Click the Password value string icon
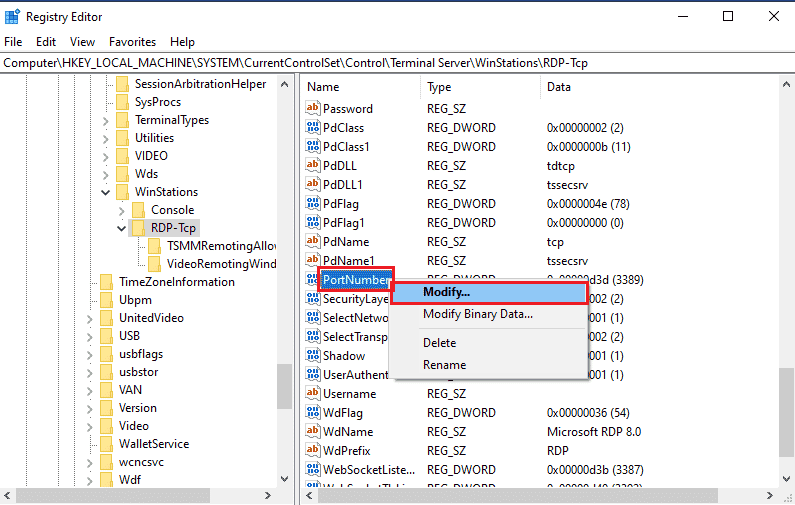The width and height of the screenshot is (795, 505). coord(313,108)
